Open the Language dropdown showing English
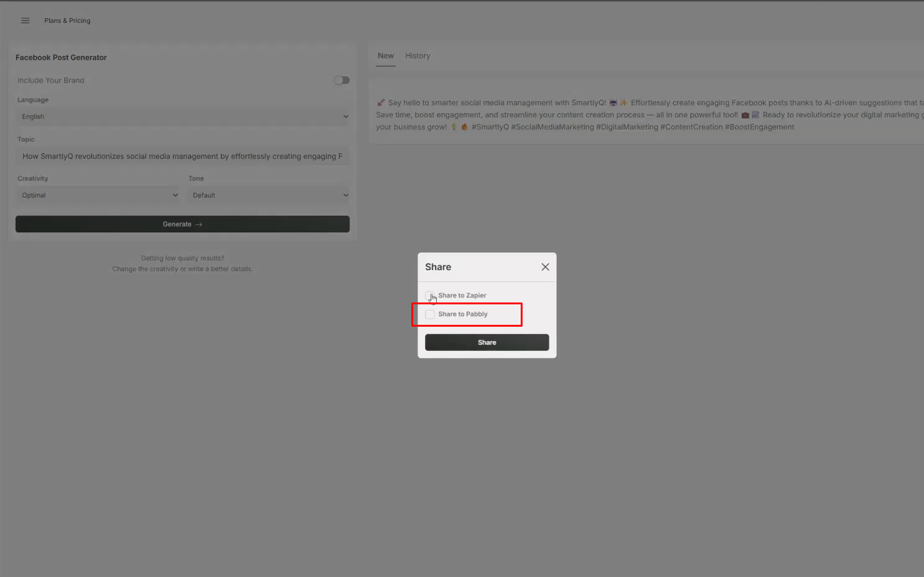 click(183, 117)
